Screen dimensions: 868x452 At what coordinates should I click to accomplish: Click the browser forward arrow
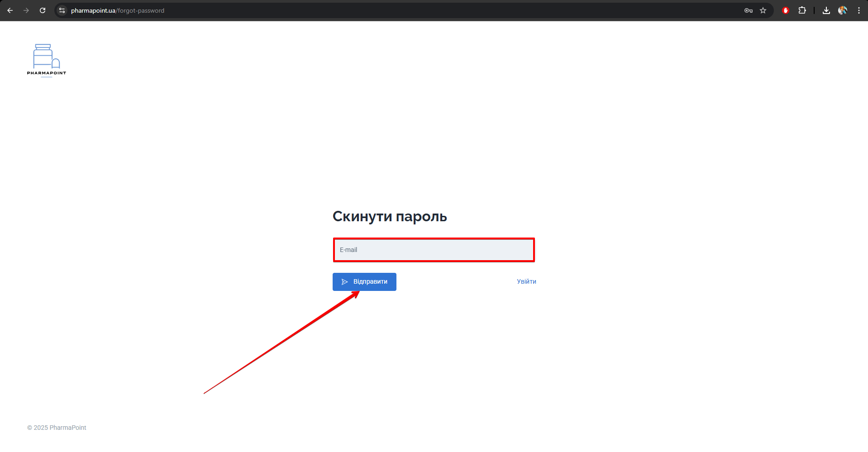click(x=26, y=10)
